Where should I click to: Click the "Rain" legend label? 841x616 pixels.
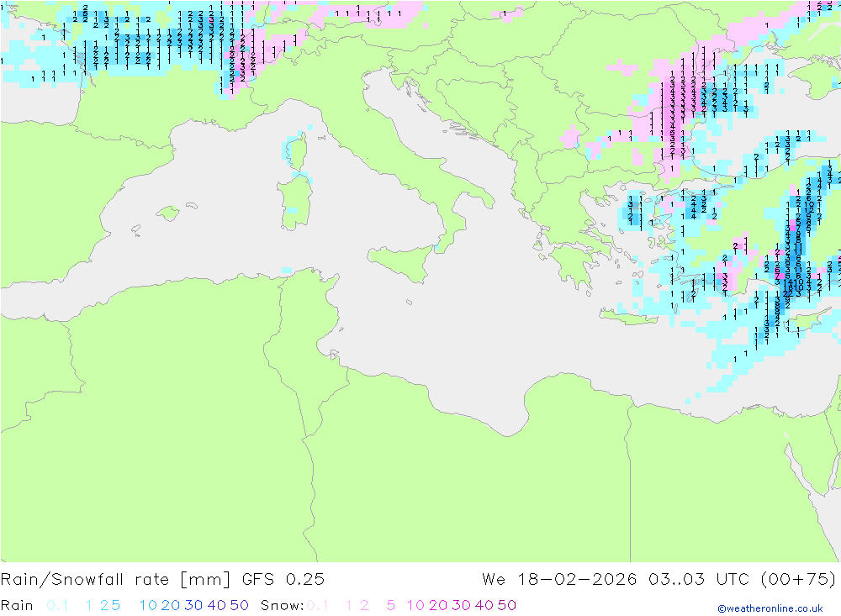17,605
